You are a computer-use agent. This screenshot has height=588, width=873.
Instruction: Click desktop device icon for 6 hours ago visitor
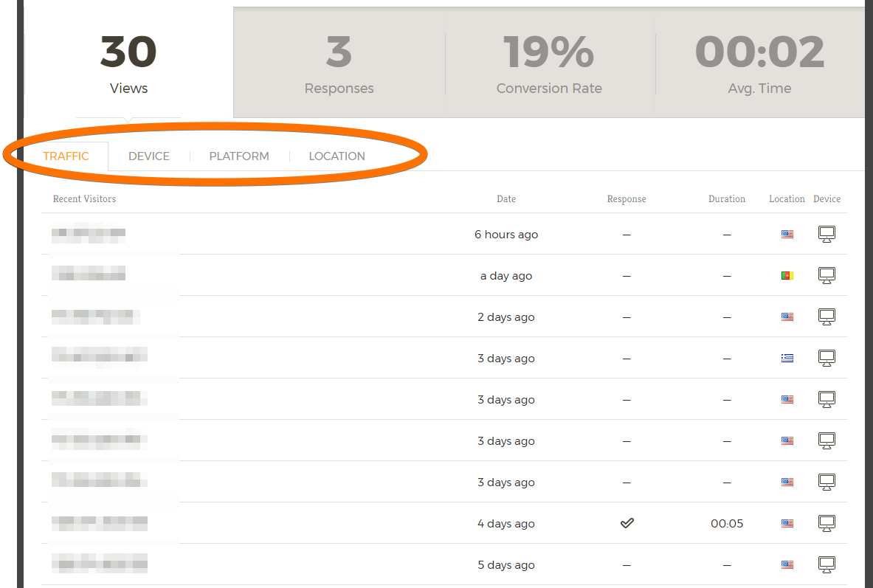tap(827, 234)
